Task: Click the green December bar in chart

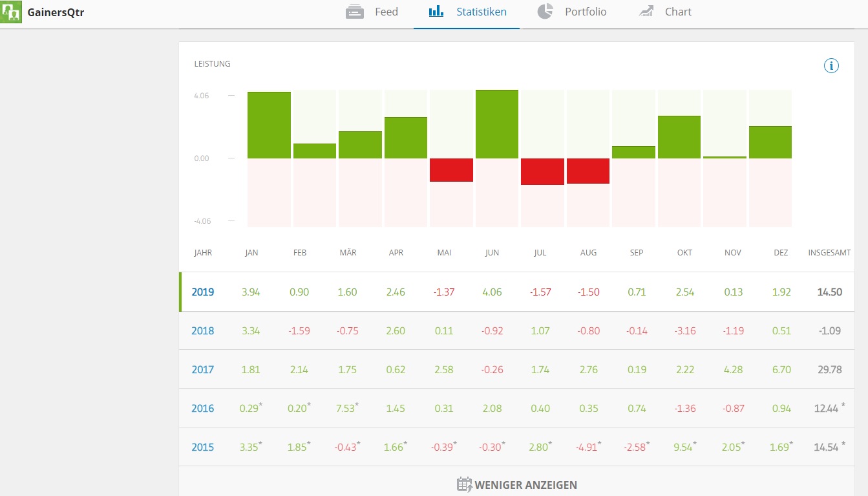Action: tap(770, 142)
